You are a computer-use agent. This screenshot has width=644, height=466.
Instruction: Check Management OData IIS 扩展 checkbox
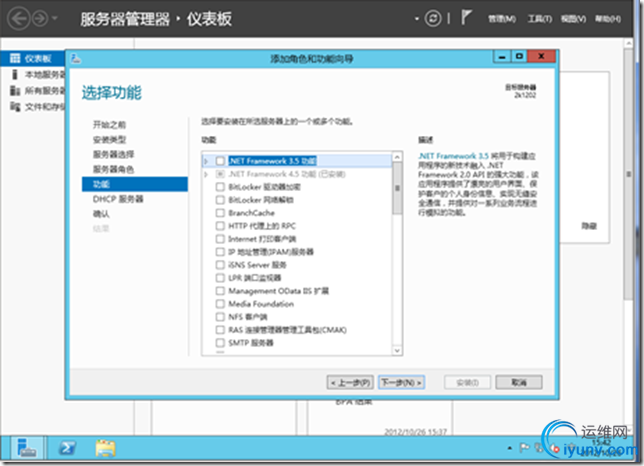click(x=220, y=291)
